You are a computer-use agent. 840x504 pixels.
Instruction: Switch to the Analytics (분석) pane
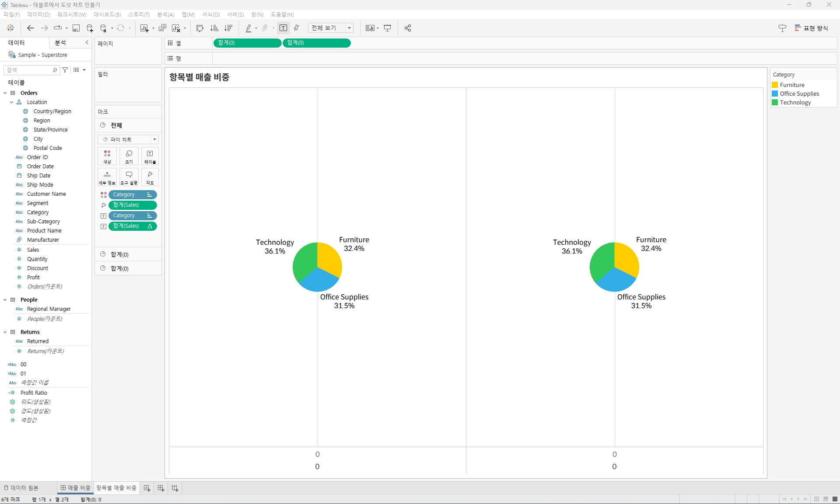(x=60, y=42)
